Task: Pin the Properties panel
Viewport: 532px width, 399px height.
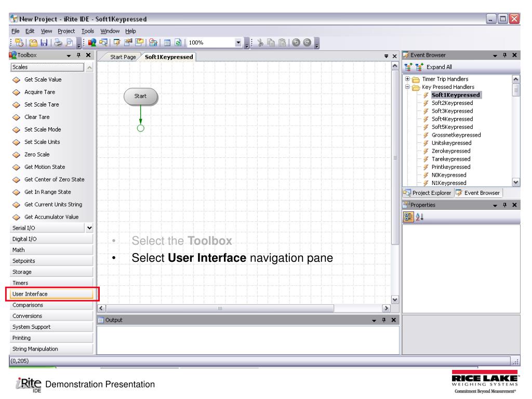Action: [x=505, y=205]
